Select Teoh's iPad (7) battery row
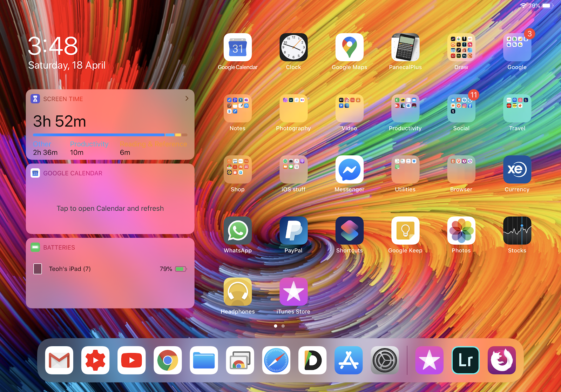Viewport: 561px width, 392px height. tap(110, 269)
